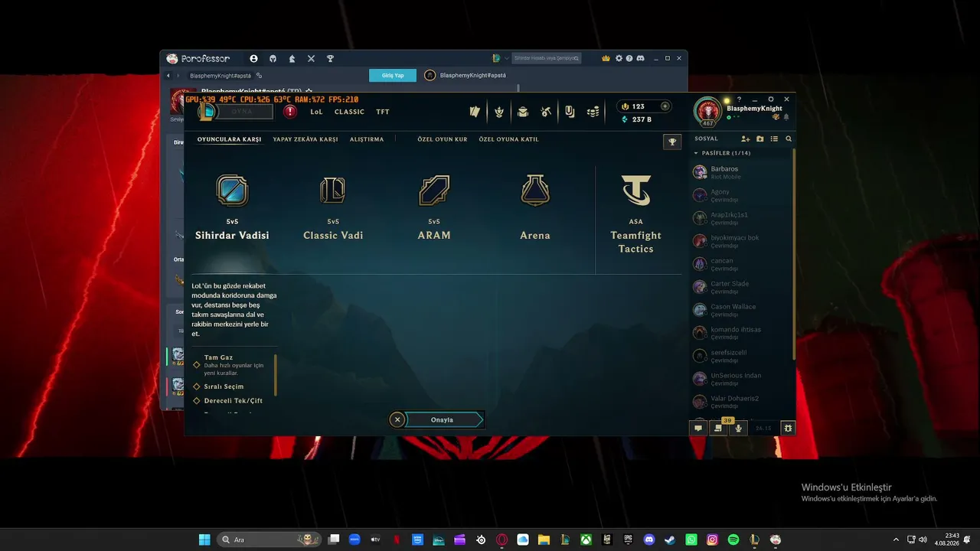Click the add friend icon in Sosyal panel
The image size is (980, 551).
(746, 139)
